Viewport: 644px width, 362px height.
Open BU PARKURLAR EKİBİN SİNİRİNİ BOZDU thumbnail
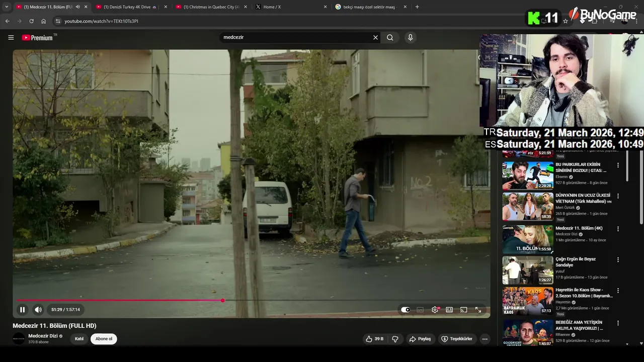(x=527, y=175)
